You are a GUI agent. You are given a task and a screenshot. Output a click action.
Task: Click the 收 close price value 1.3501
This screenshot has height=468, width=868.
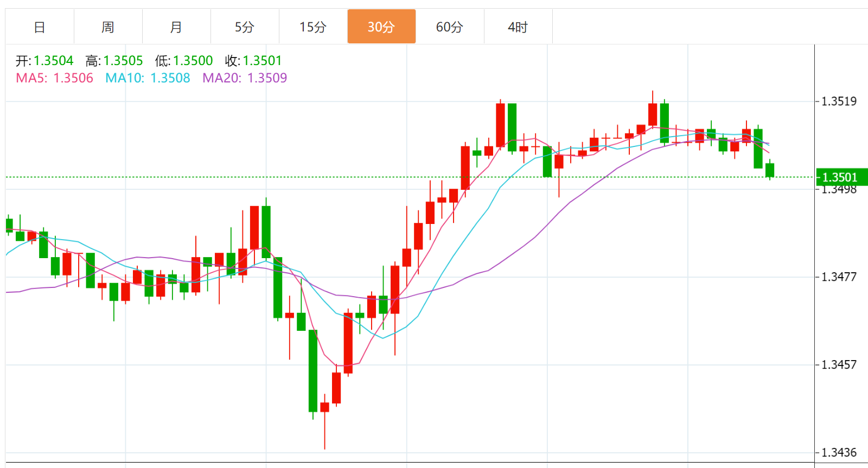point(262,61)
